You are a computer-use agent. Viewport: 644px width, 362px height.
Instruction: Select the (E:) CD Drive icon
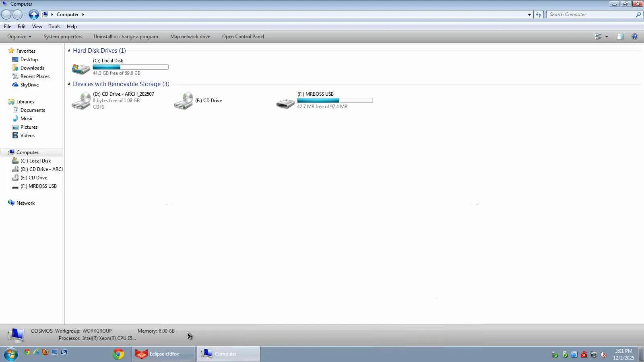(183, 101)
